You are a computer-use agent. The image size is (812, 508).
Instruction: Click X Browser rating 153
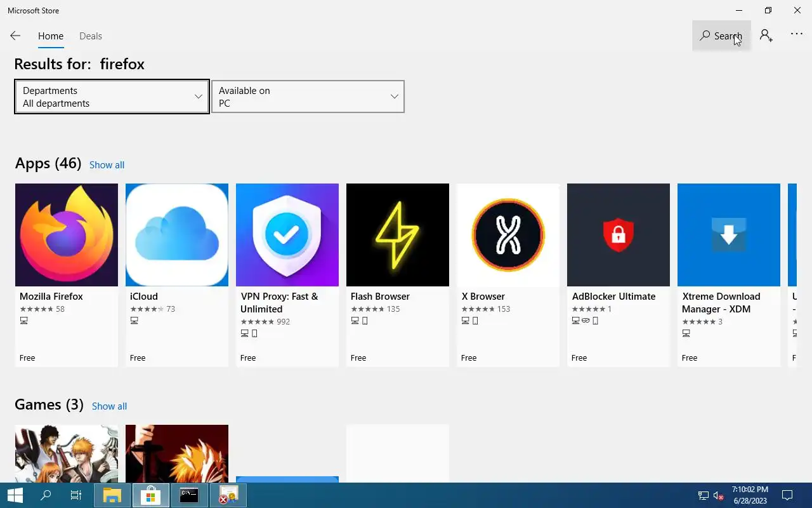tap(486, 309)
